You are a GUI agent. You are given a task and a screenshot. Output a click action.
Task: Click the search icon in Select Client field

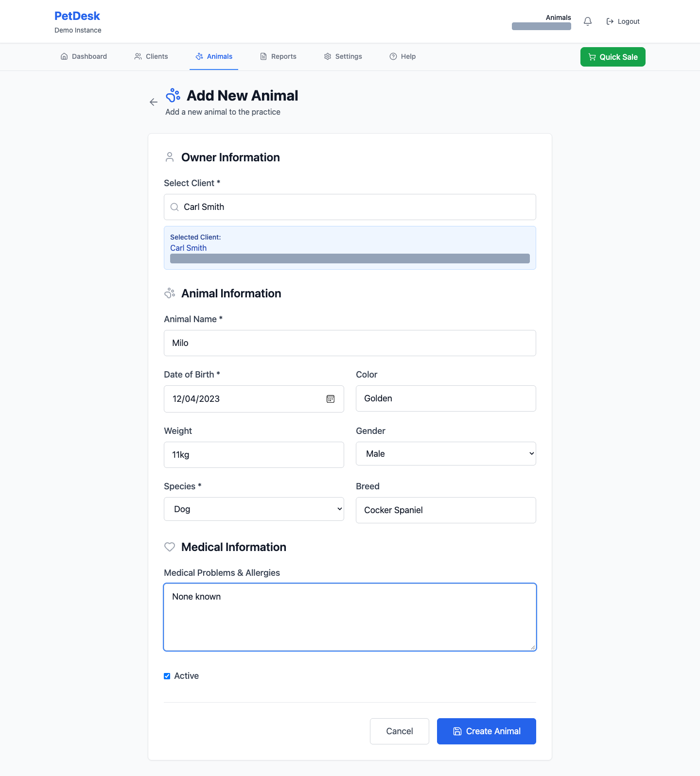[175, 207]
